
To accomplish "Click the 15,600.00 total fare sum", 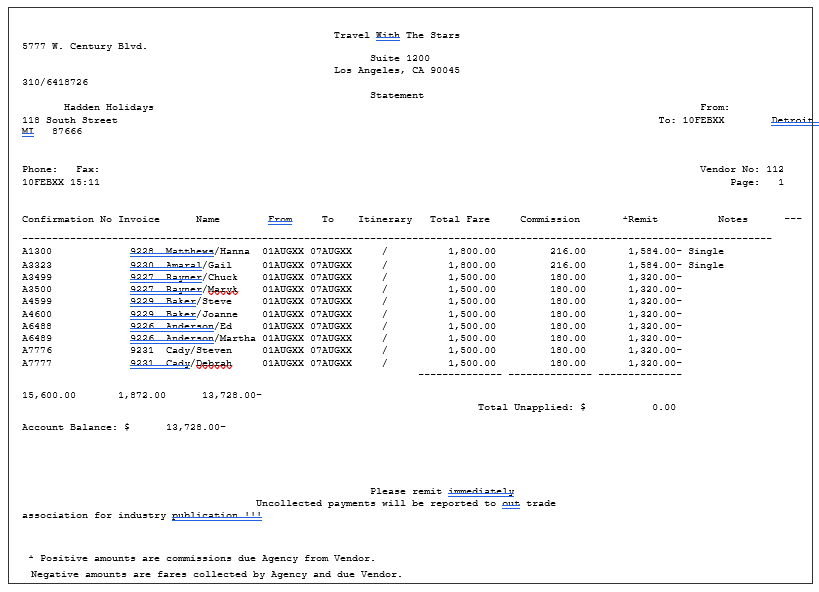I will click(49, 395).
